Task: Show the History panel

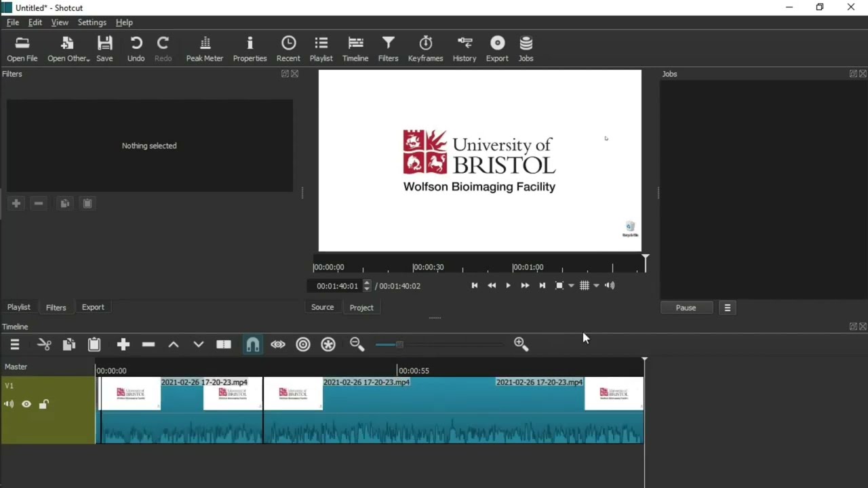Action: coord(465,49)
